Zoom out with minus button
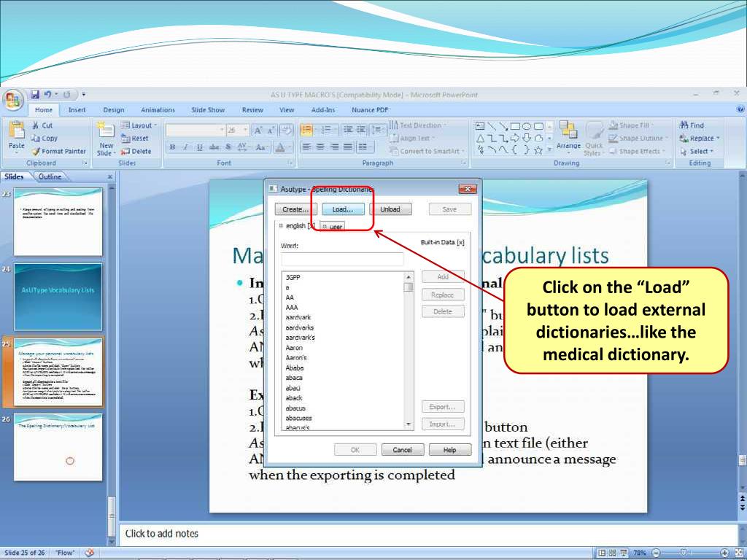The height and width of the screenshot is (560, 747). point(656,553)
